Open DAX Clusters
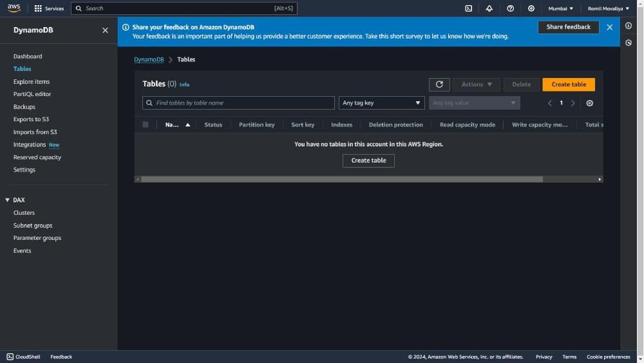 (24, 213)
